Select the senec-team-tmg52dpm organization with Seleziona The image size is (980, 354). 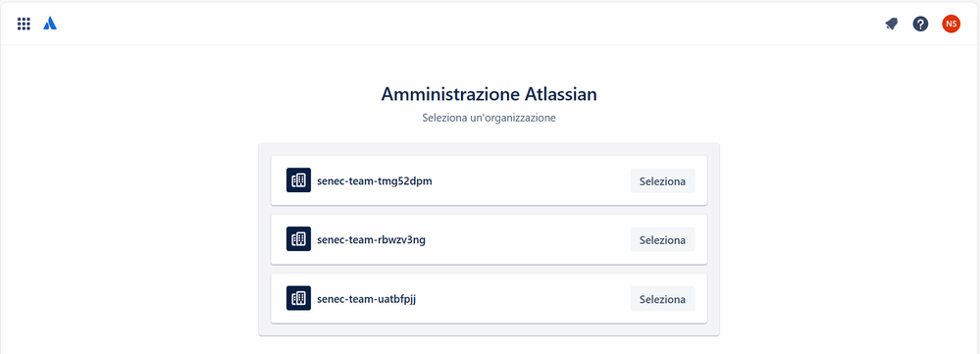point(662,181)
